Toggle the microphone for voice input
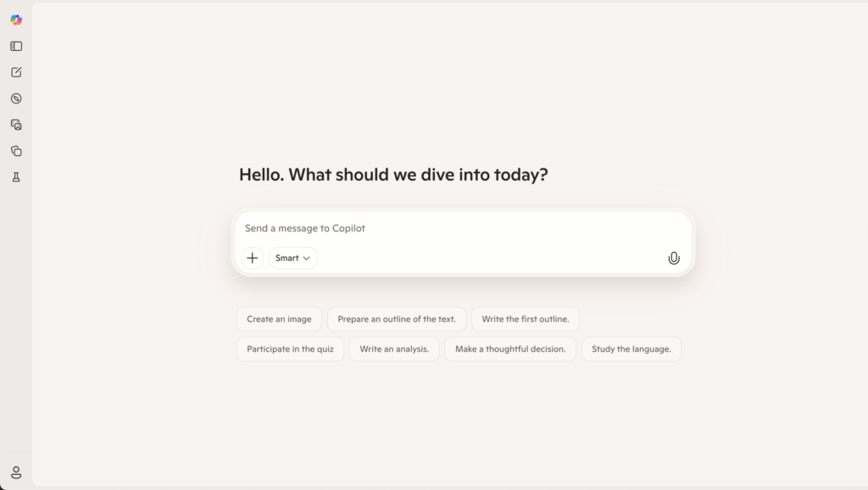 [x=674, y=258]
